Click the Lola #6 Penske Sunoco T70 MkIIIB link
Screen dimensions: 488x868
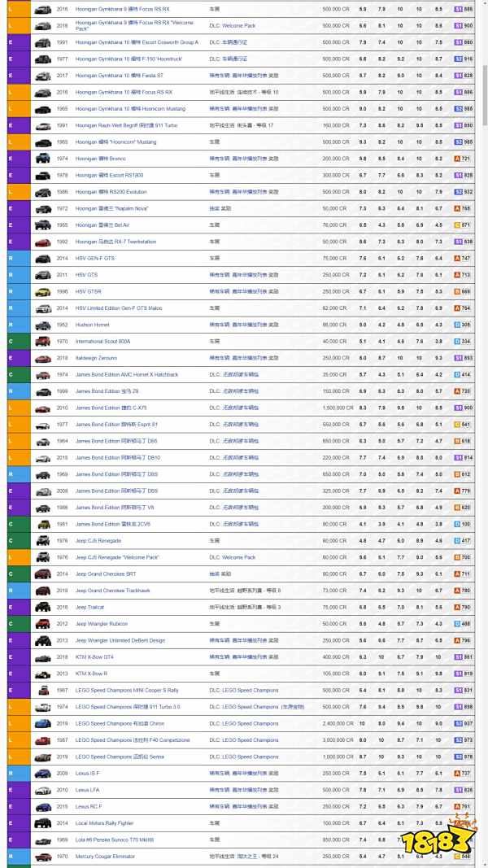tap(115, 840)
